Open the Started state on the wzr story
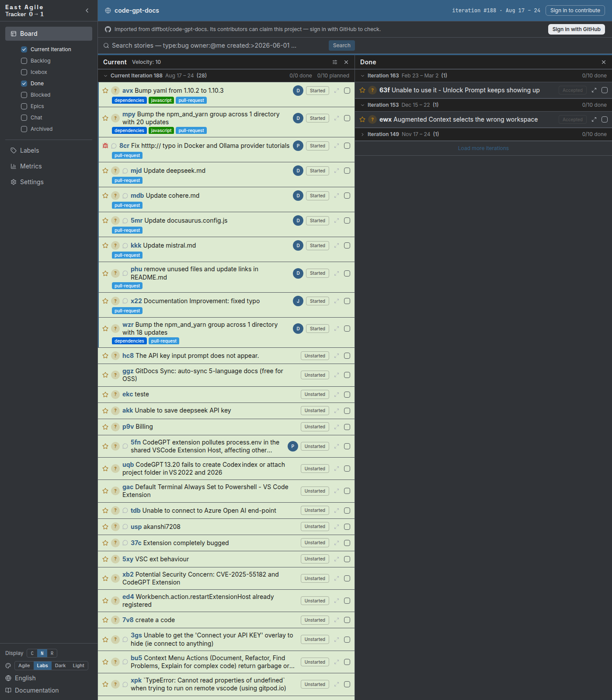Image resolution: width=612 pixels, height=700 pixels. click(317, 329)
